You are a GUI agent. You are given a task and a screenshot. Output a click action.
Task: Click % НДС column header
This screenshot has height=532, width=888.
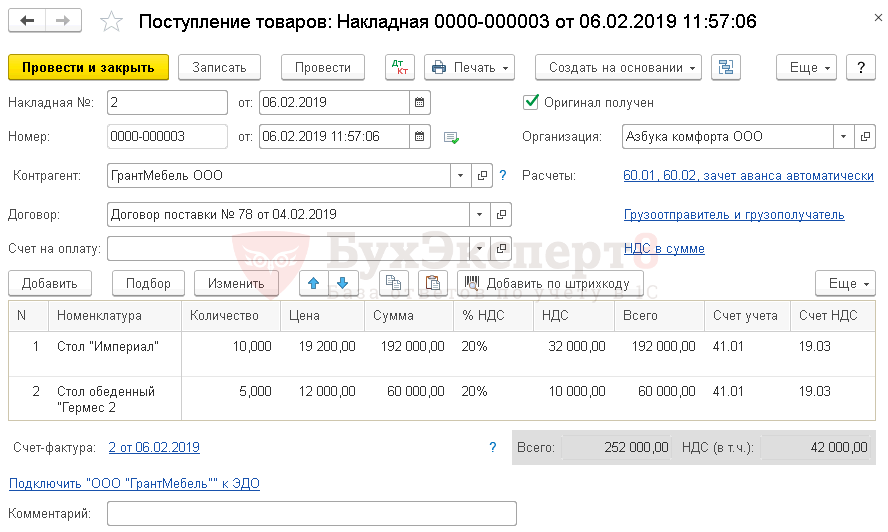pos(493,316)
